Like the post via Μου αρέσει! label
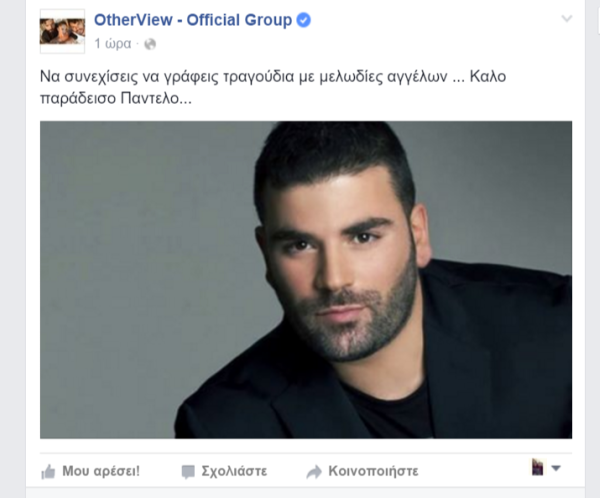Screen dimensions: 600x498 pyautogui.click(x=101, y=471)
